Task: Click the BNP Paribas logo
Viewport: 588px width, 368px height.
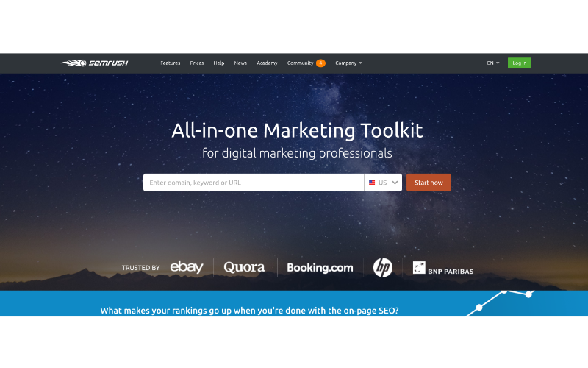Action: pyautogui.click(x=443, y=268)
